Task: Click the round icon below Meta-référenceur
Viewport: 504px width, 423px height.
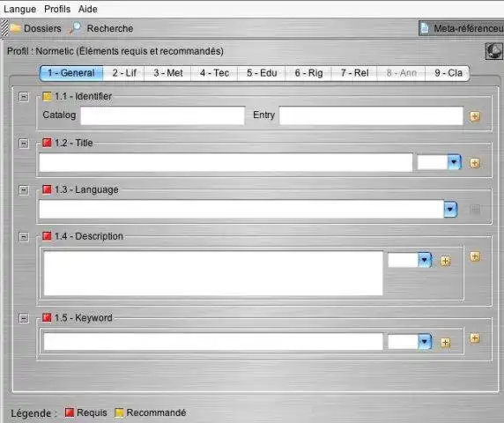Action: coord(494,51)
